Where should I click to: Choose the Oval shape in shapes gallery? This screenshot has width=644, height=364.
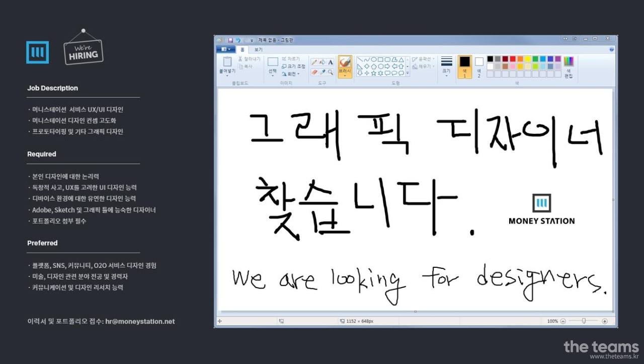374,59
